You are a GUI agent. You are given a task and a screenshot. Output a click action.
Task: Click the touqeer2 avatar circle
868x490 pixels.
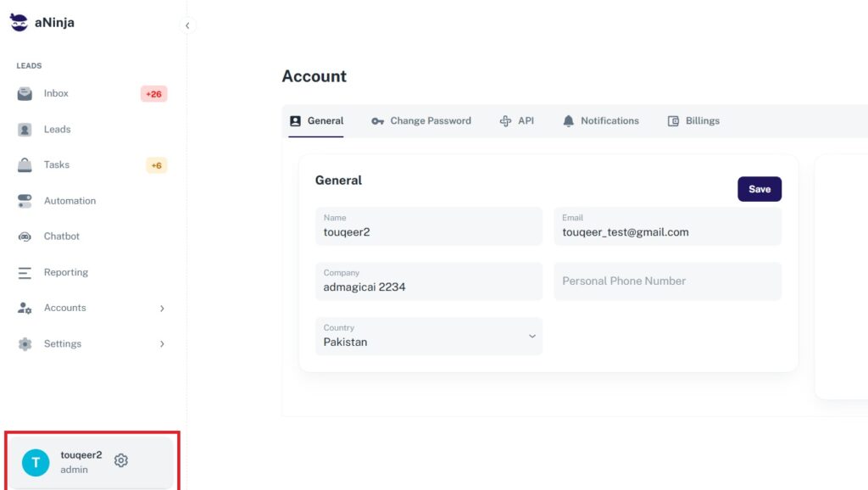36,462
